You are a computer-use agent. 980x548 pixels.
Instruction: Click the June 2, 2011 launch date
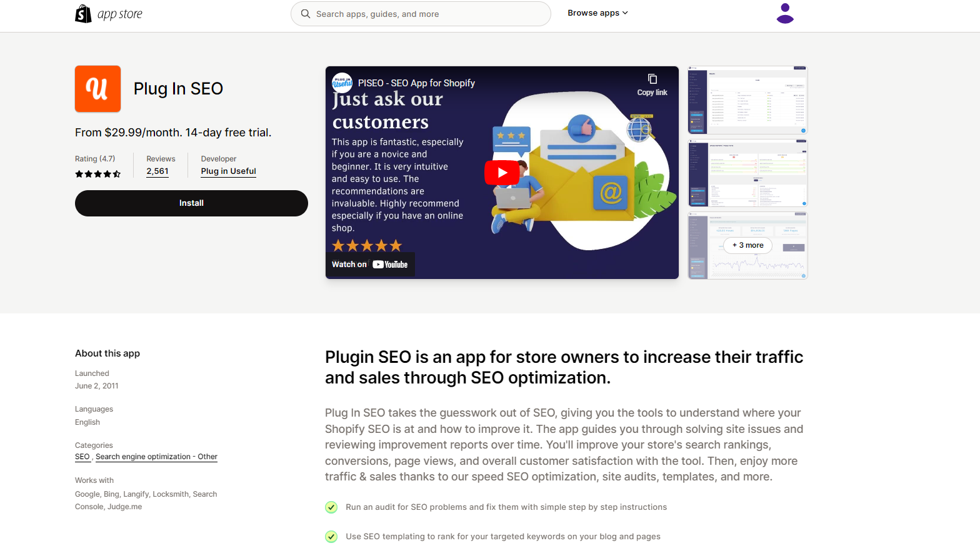click(97, 386)
